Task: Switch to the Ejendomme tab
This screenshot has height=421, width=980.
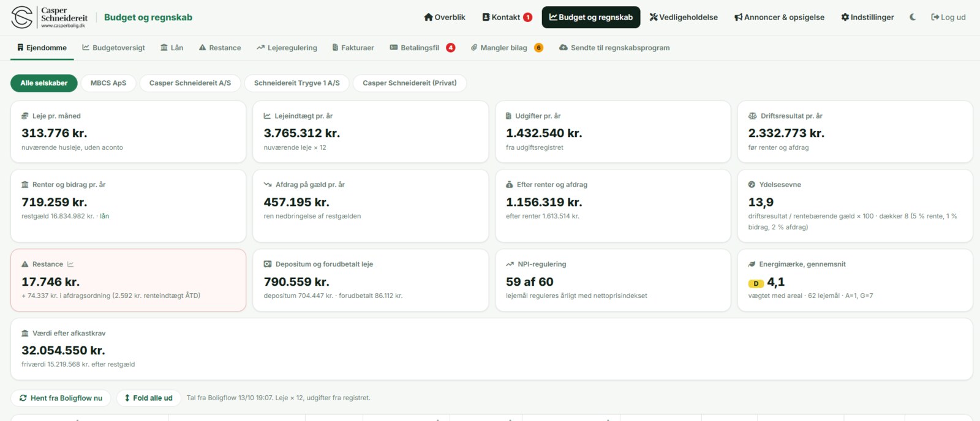Action: (42, 48)
